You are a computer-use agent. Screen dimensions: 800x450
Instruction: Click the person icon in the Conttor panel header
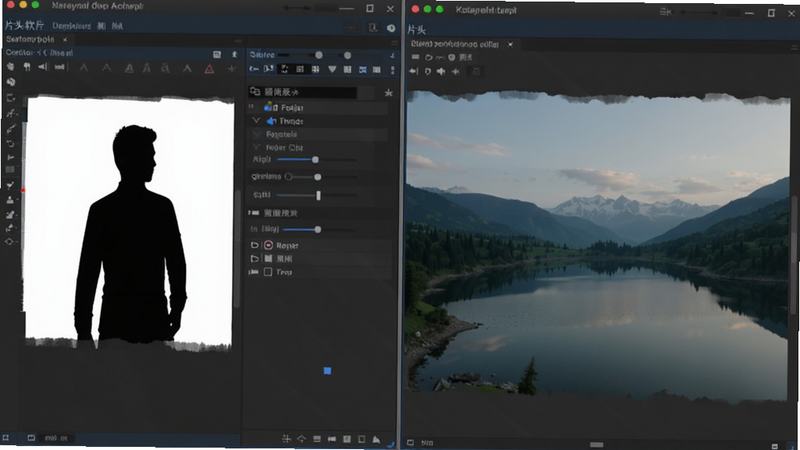(x=234, y=54)
